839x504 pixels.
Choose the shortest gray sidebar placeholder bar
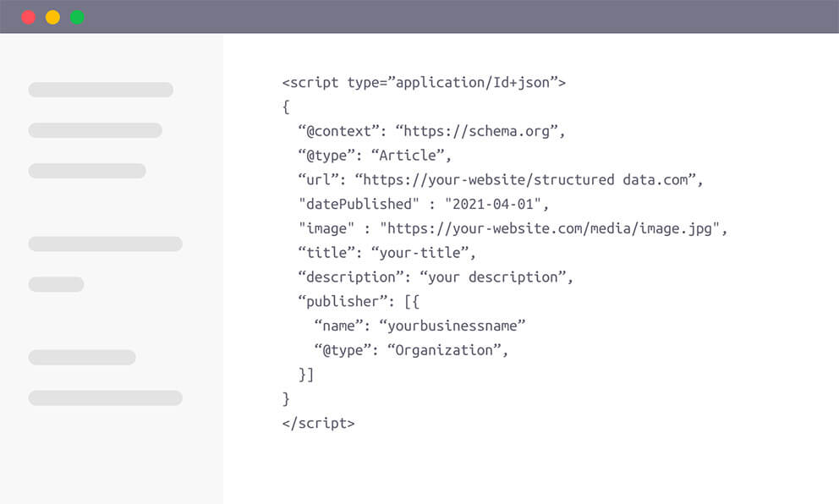[x=56, y=284]
